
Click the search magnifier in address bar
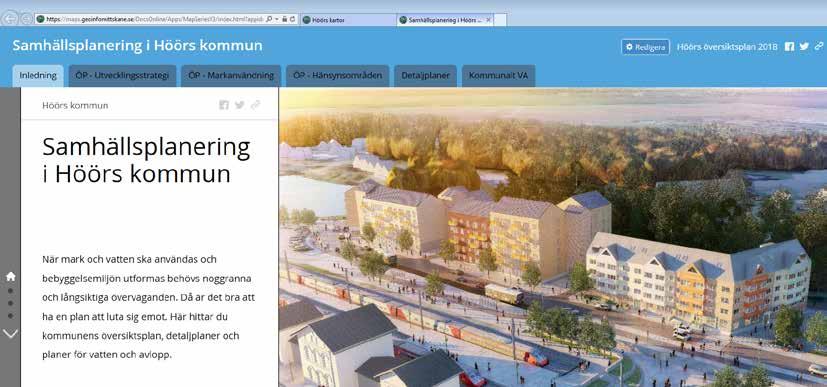[270, 19]
